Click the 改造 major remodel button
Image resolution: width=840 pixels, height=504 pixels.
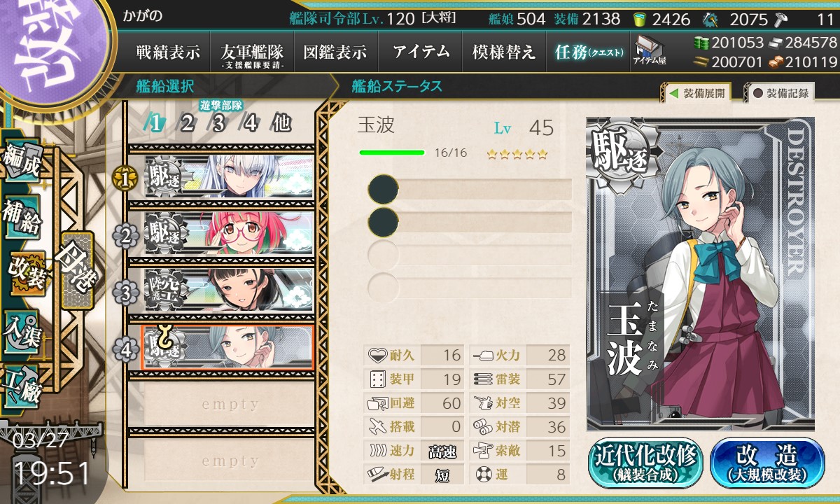tap(767, 463)
